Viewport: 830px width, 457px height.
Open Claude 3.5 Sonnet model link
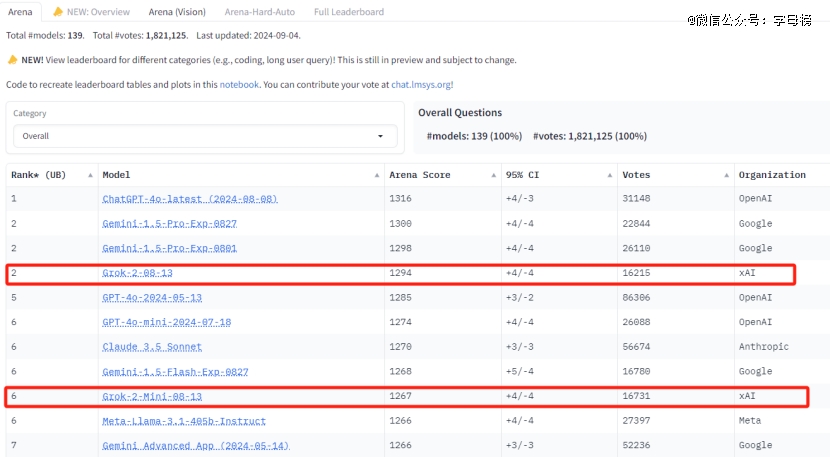pos(152,347)
